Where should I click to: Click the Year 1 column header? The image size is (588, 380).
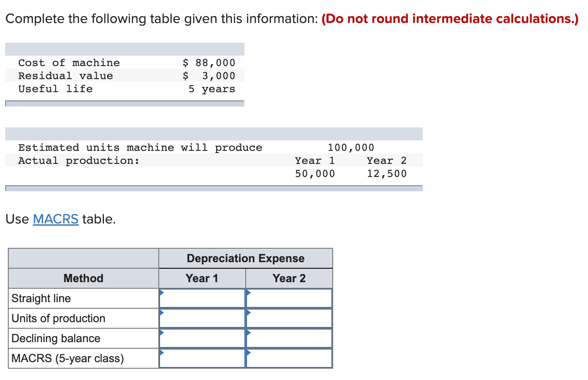(202, 278)
